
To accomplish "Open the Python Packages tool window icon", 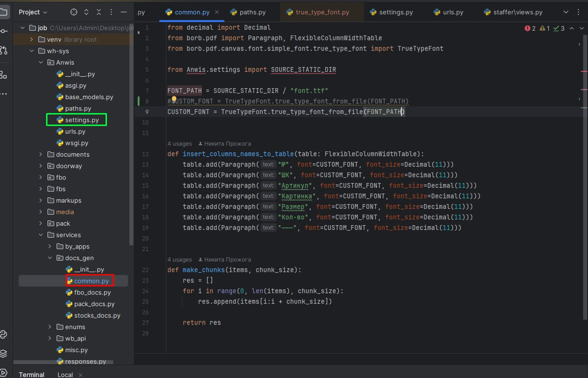I will [x=4, y=354].
